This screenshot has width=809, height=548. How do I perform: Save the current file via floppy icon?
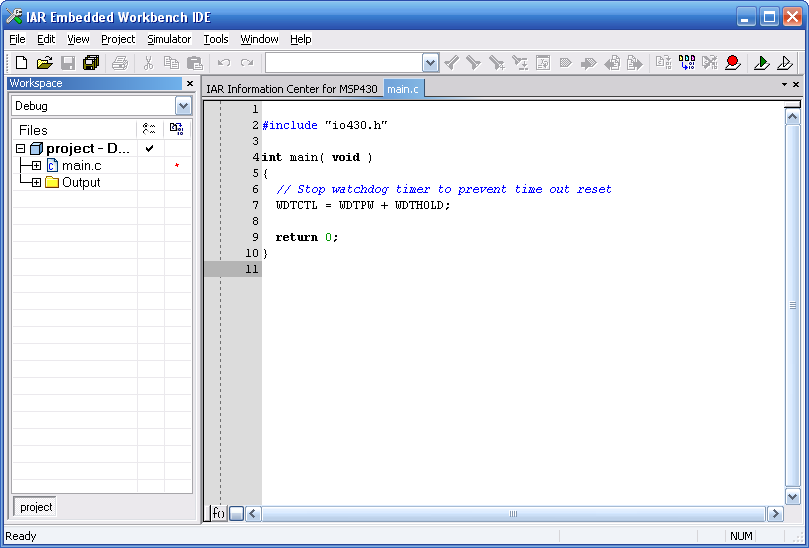(68, 63)
